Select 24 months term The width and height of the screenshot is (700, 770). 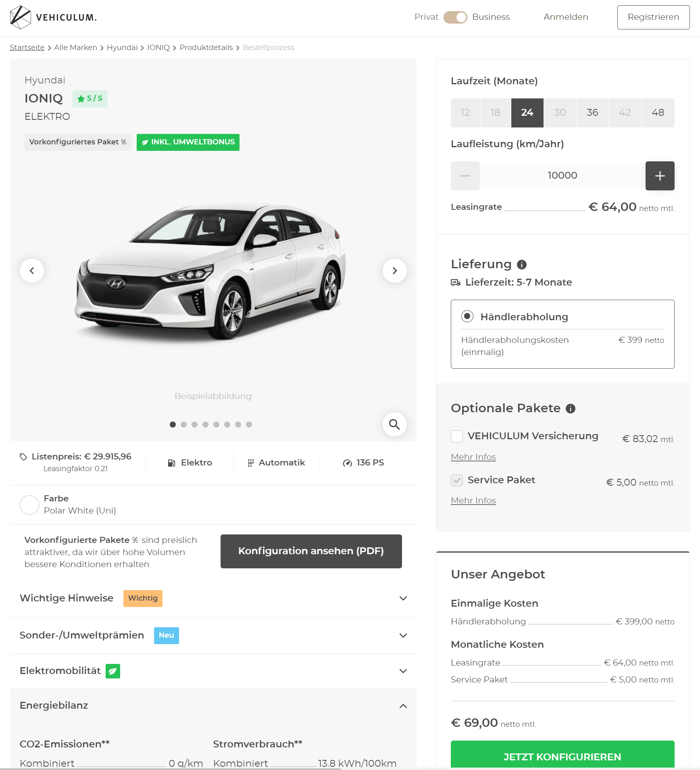pos(527,113)
